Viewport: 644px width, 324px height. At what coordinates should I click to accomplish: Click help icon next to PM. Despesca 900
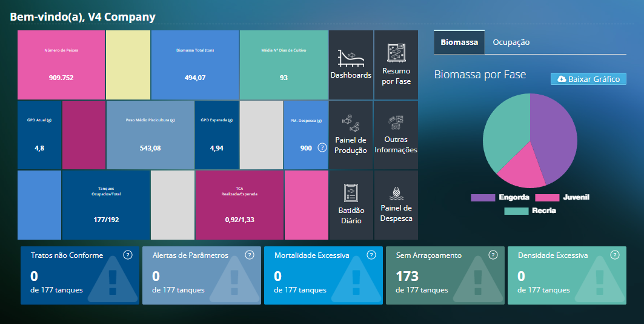(322, 147)
